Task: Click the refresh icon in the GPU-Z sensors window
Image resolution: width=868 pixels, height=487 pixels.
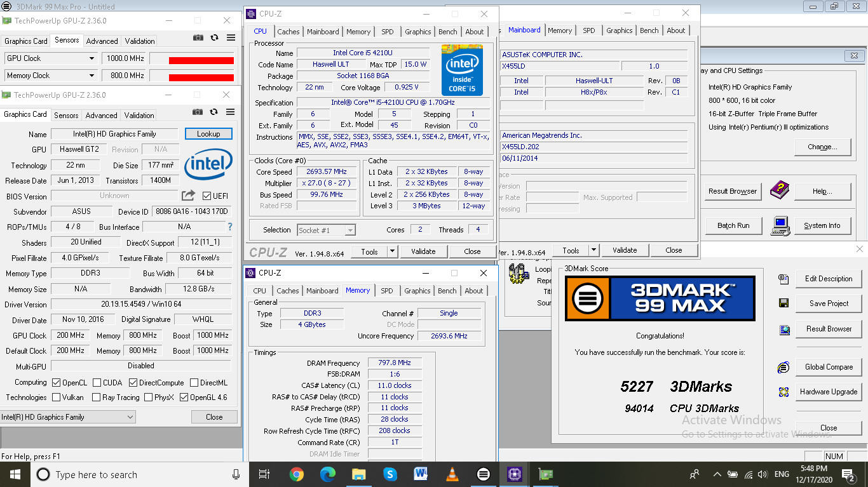Action: (x=215, y=38)
